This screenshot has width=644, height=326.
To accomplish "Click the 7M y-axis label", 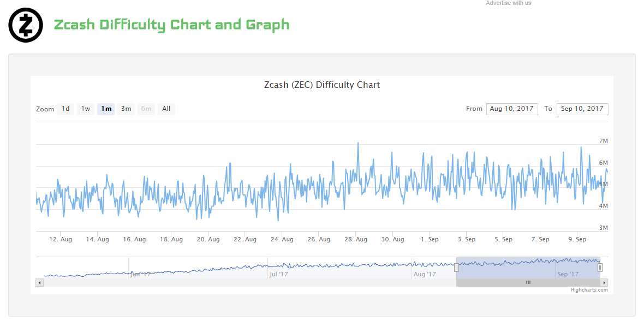I will 603,141.
